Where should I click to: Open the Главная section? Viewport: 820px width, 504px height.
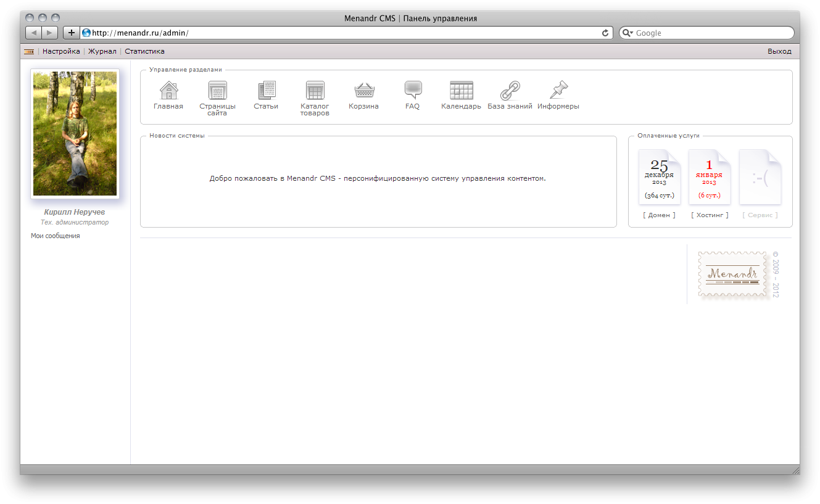point(168,93)
